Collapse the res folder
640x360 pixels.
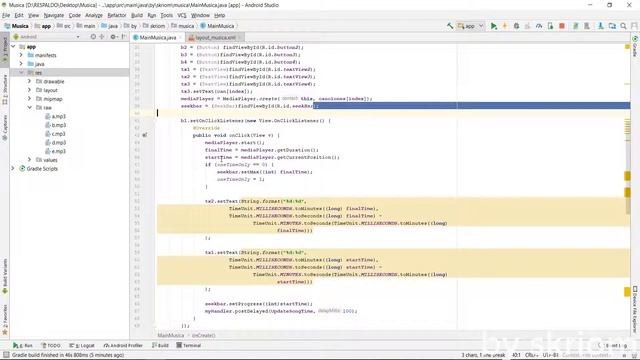(21, 73)
